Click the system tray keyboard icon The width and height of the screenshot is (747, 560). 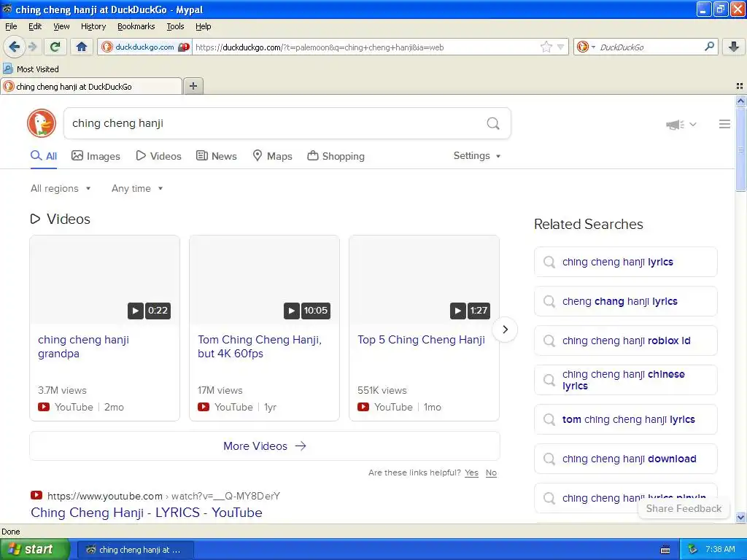[x=665, y=550]
